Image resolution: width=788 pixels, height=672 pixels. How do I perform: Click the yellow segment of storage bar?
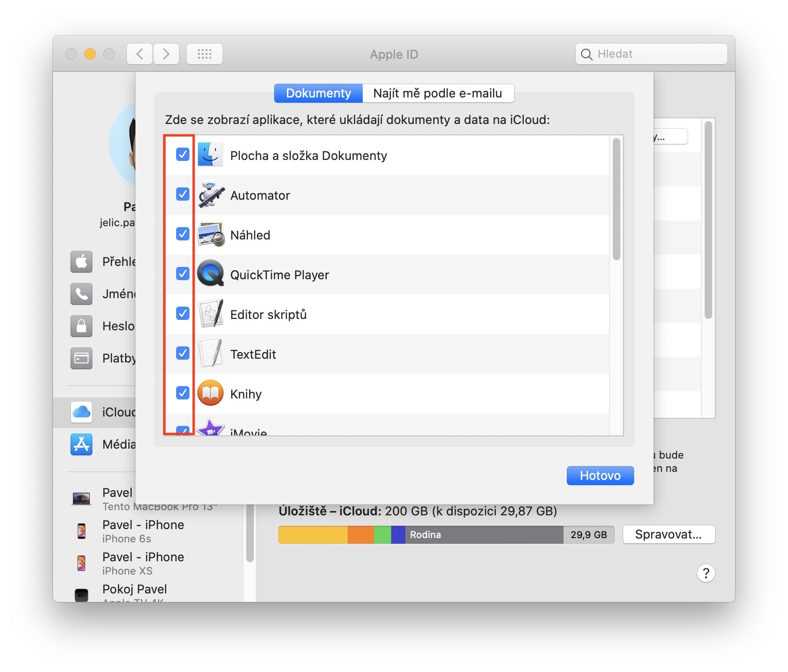[x=313, y=535]
